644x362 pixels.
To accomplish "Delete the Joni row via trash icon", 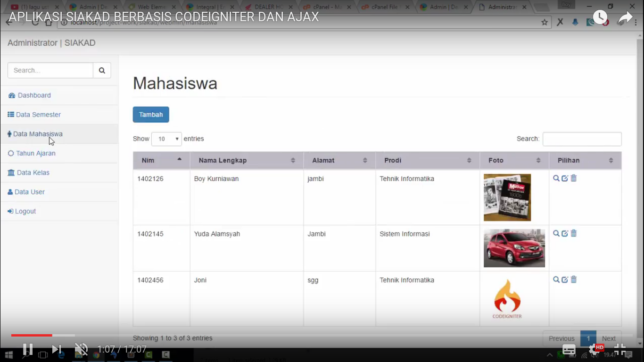I will 574,280.
